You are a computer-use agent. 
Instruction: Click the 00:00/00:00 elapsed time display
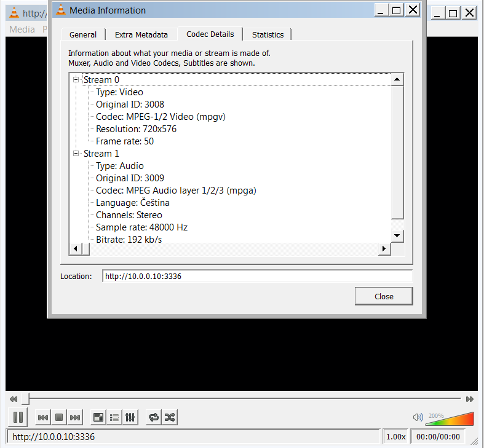click(438, 436)
